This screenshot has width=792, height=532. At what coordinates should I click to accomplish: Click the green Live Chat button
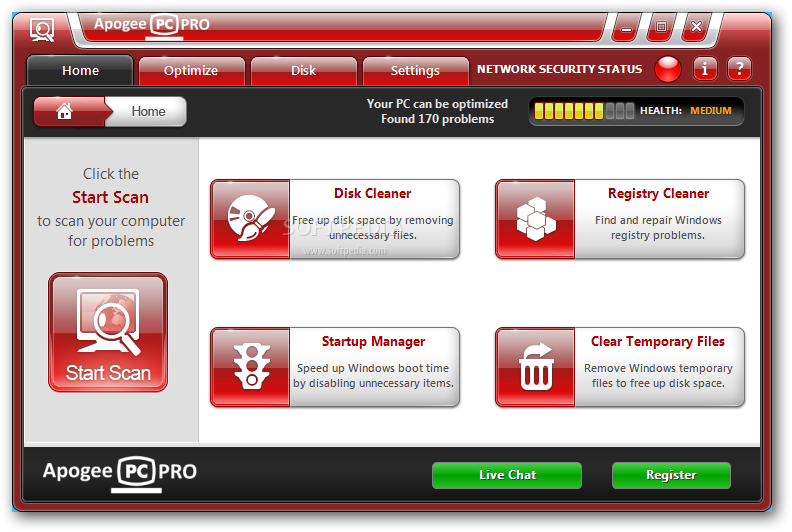click(507, 475)
